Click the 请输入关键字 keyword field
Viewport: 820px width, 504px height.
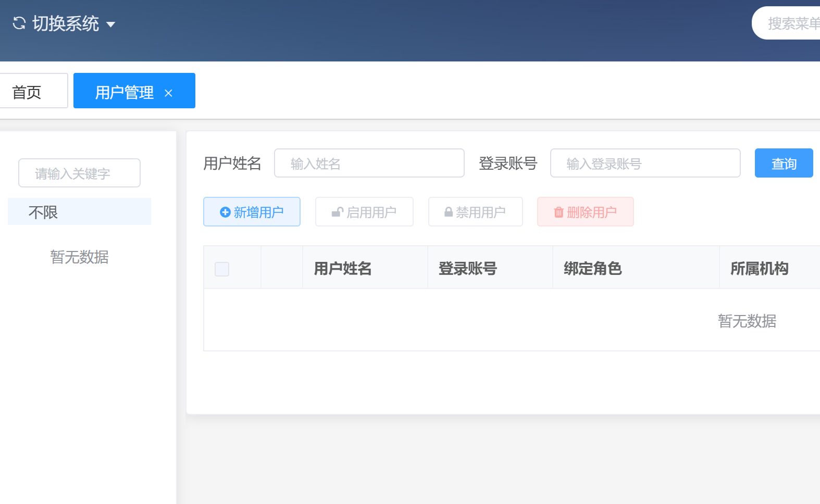point(79,173)
